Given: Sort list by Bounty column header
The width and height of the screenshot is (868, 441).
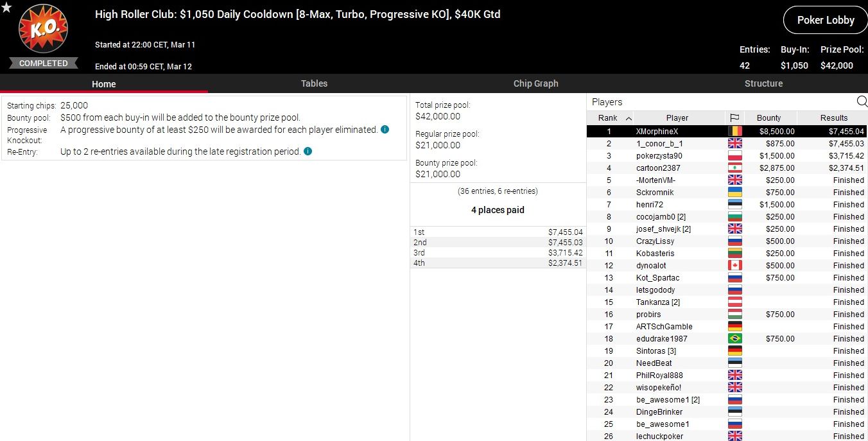Looking at the screenshot, I should pyautogui.click(x=768, y=118).
